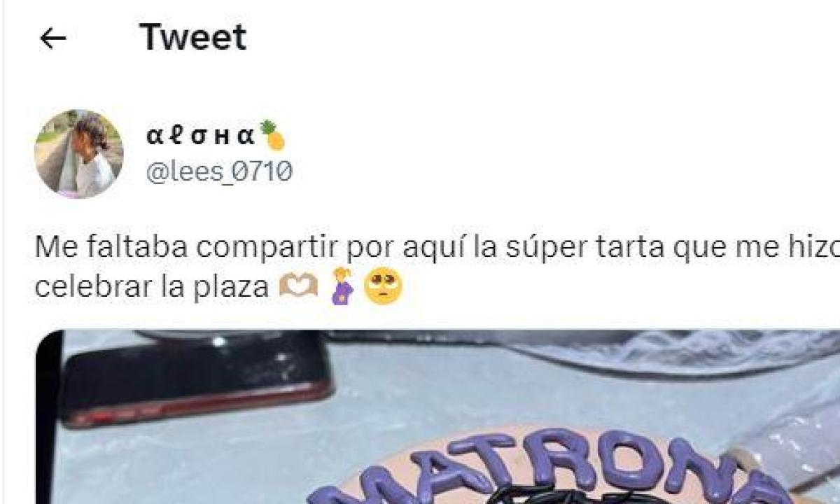The width and height of the screenshot is (840, 504).
Task: Go back using the left arrow
Action: 52,38
